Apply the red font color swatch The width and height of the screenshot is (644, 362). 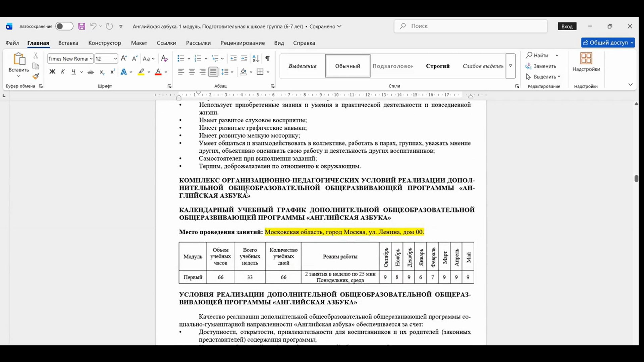pos(158,72)
